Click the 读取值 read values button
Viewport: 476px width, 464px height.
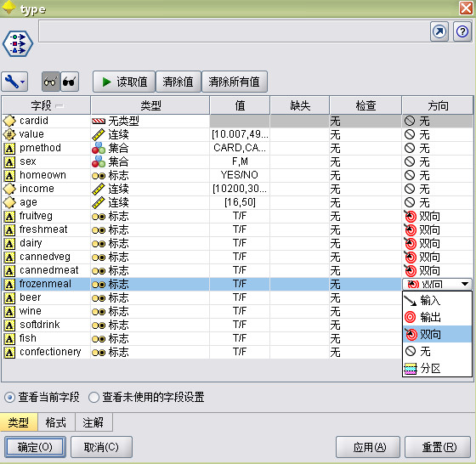124,82
